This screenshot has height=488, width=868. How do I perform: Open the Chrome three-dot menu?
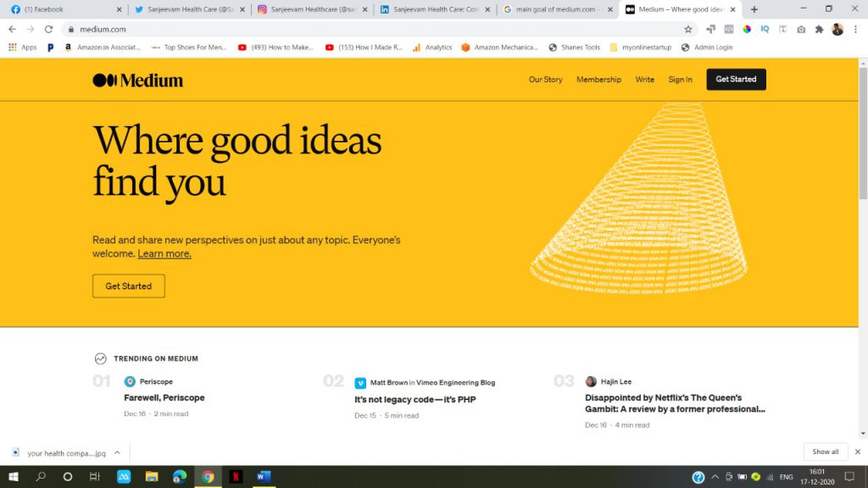pyautogui.click(x=856, y=30)
